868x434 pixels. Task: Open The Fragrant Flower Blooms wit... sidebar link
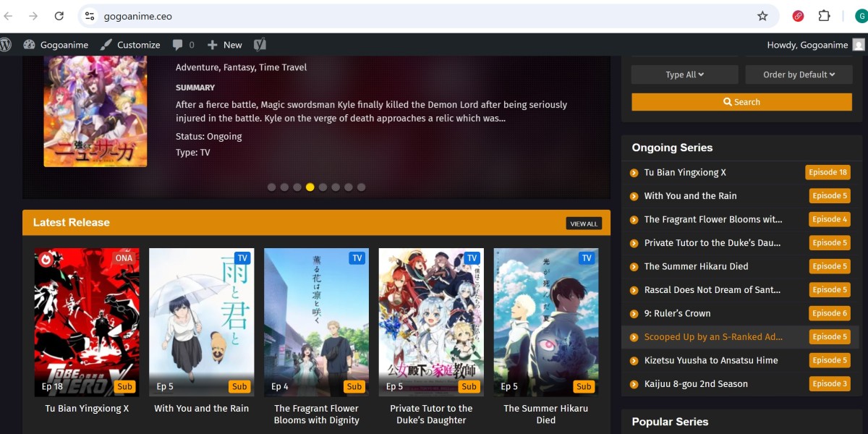click(713, 220)
